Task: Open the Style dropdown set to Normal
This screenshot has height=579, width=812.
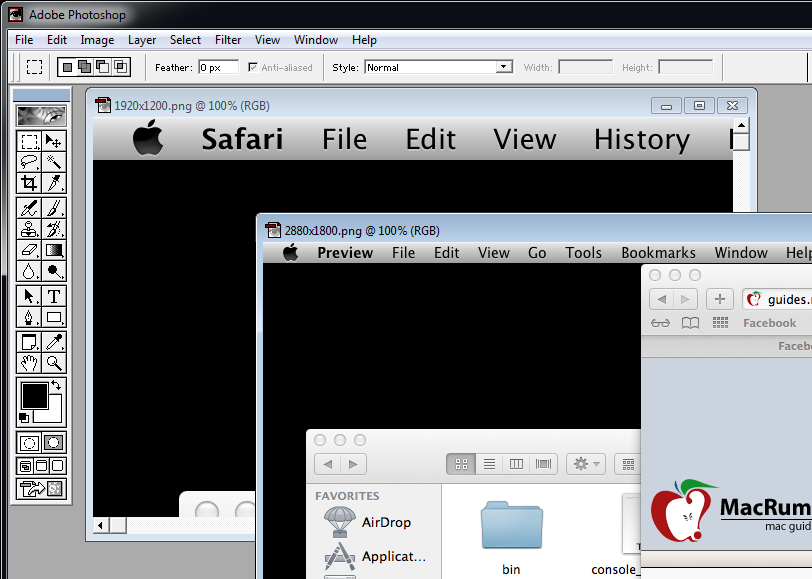Action: tap(439, 67)
